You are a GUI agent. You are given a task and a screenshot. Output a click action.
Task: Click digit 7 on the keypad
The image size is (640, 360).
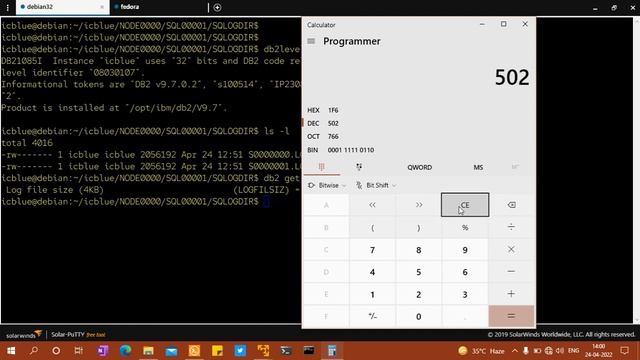point(372,249)
